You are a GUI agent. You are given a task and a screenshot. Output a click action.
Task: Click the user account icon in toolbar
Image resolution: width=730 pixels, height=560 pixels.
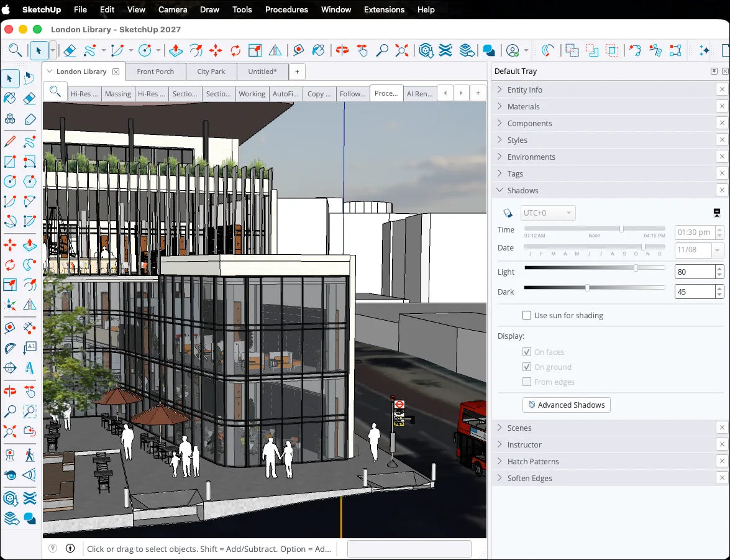click(x=513, y=50)
